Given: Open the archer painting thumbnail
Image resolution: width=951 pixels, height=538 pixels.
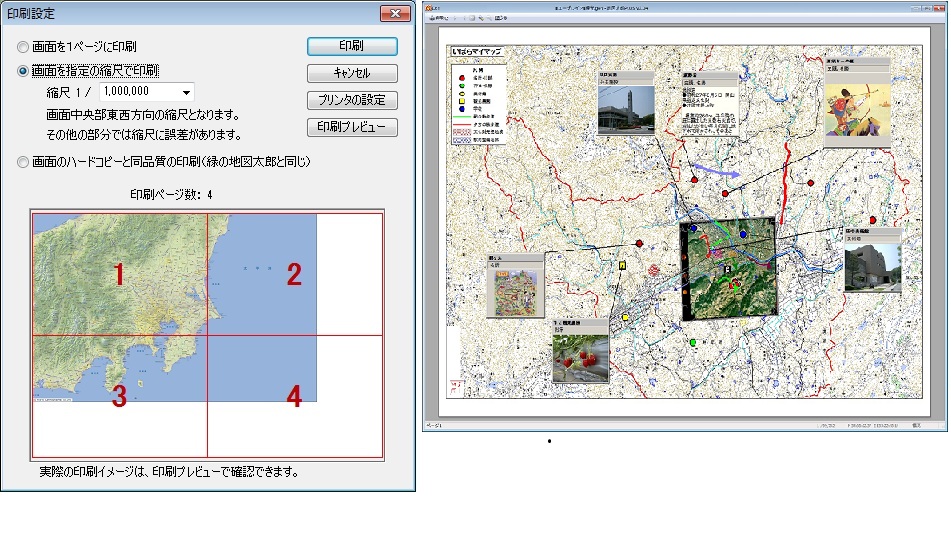Looking at the screenshot, I should tap(857, 108).
